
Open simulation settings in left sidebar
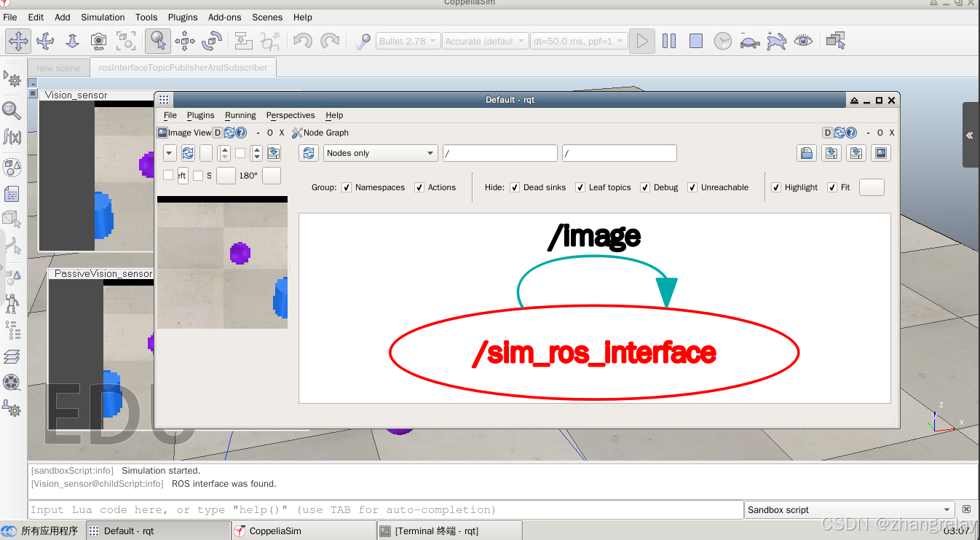pos(12,79)
